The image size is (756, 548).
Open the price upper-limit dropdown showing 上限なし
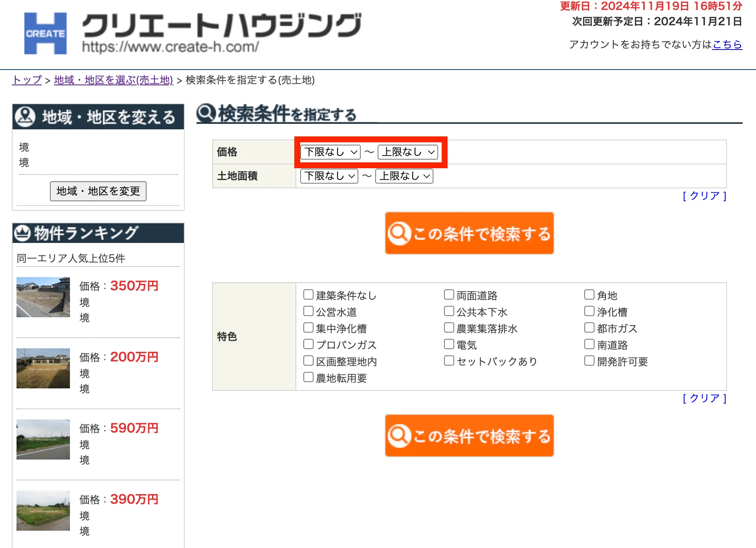pyautogui.click(x=408, y=152)
